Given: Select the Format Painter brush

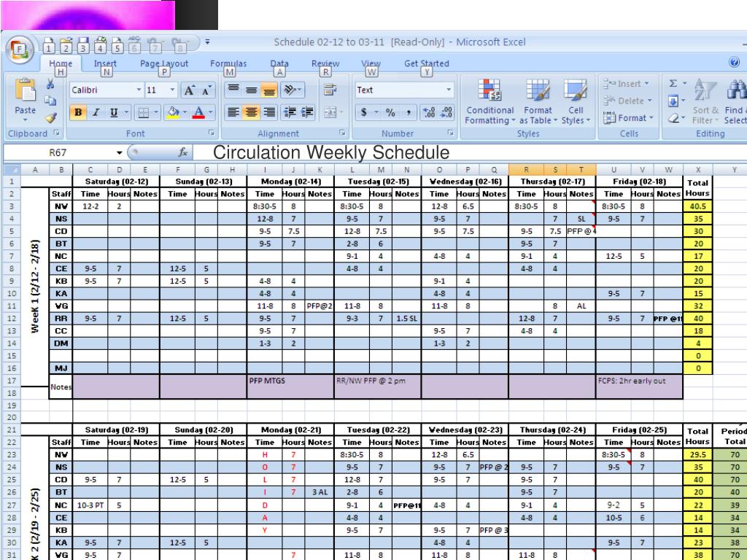Looking at the screenshot, I should tap(50, 115).
